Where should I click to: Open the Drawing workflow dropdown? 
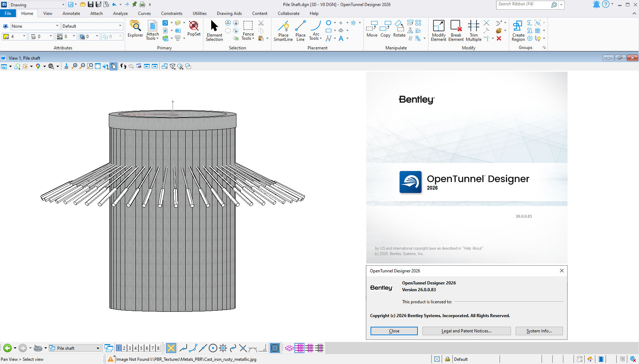(37, 5)
